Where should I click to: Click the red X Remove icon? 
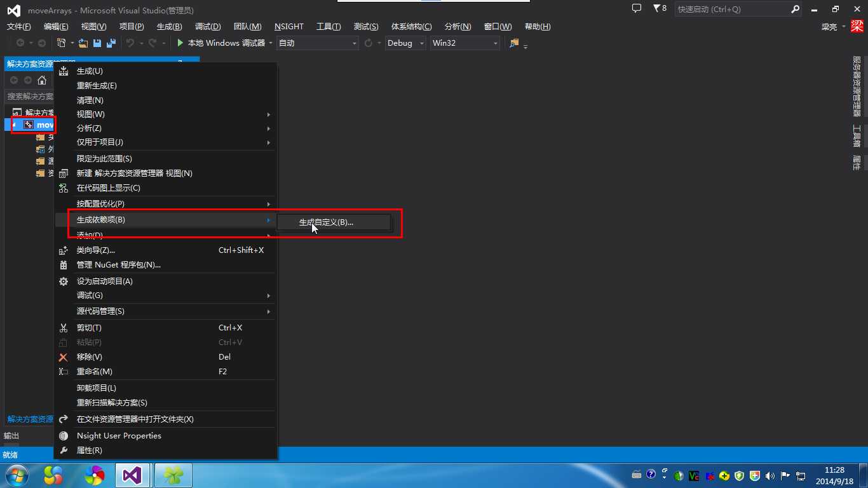[63, 357]
